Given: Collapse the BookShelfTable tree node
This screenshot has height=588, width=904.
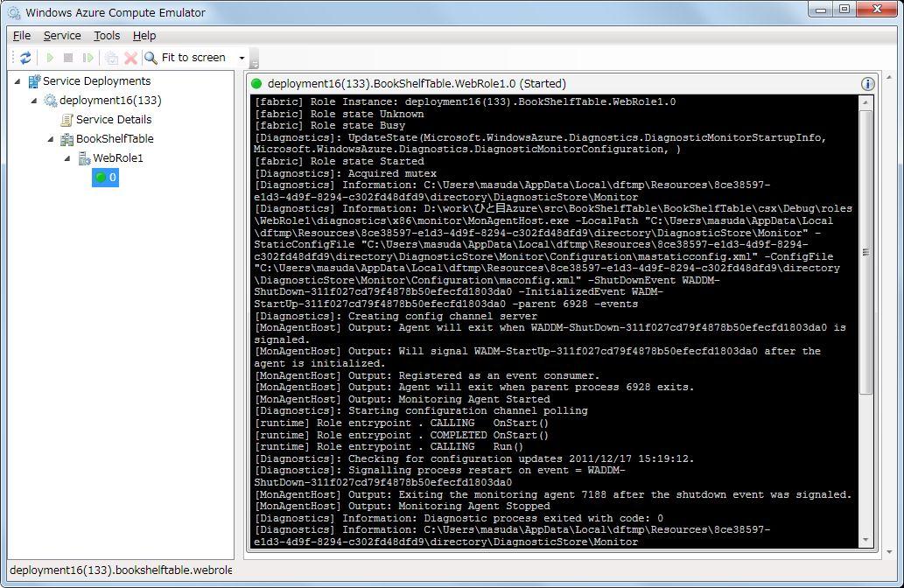Looking at the screenshot, I should tap(51, 139).
